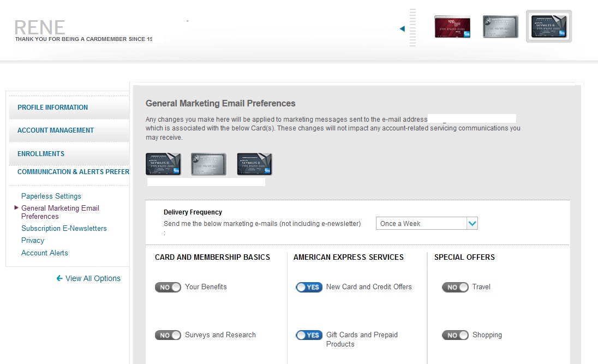Screen dimensions: 598x364
Task: Disable Gift Cards and Prepaid Products emails
Action: click(x=309, y=335)
